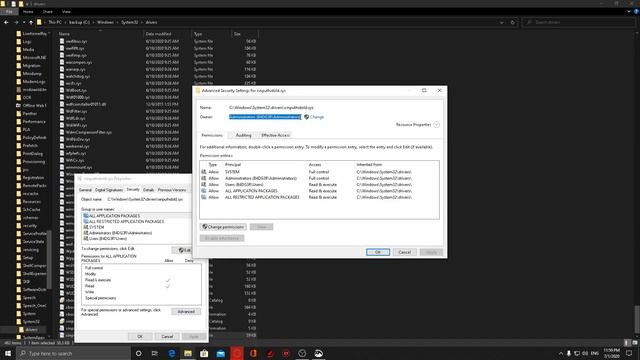640x360 pixels.
Task: Select the watchdog.sys file
Action: click(x=78, y=76)
